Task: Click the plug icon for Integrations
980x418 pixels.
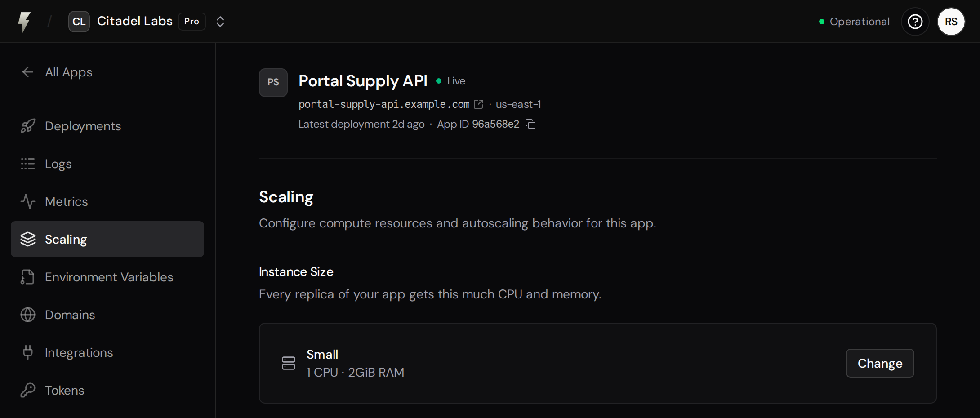Action: (x=28, y=352)
